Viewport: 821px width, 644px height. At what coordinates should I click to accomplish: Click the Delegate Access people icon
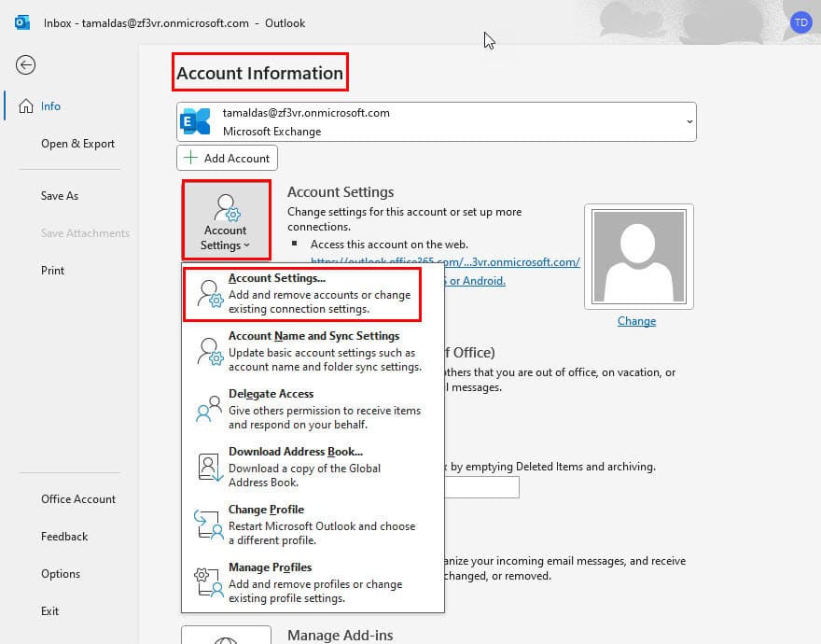click(209, 409)
